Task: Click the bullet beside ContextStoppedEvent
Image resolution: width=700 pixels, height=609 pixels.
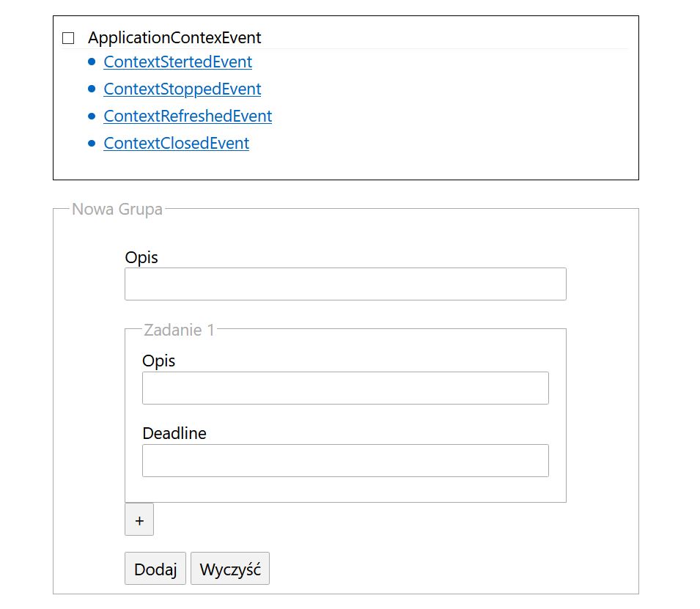Action: 91,89
